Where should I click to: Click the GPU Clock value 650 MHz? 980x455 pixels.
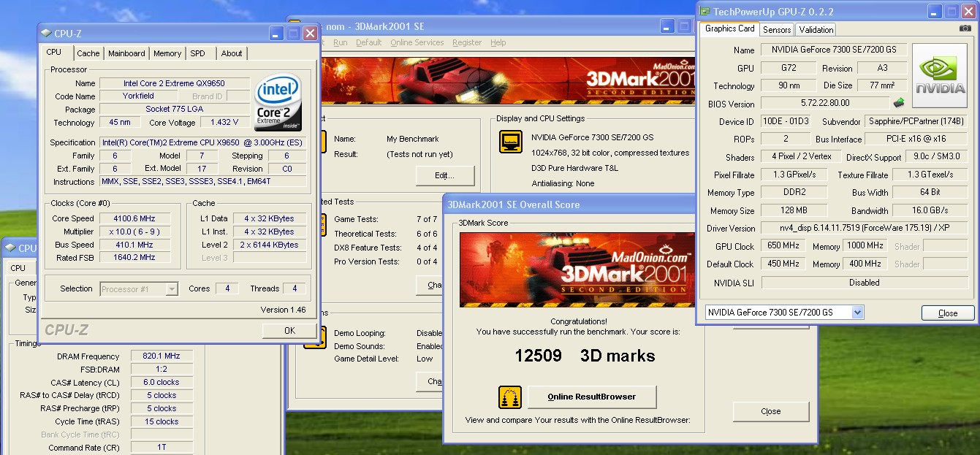[x=783, y=246]
